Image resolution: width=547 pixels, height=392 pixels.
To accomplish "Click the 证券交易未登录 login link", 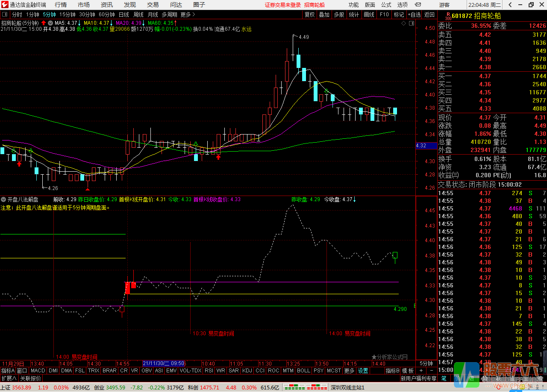I will tap(283, 5).
